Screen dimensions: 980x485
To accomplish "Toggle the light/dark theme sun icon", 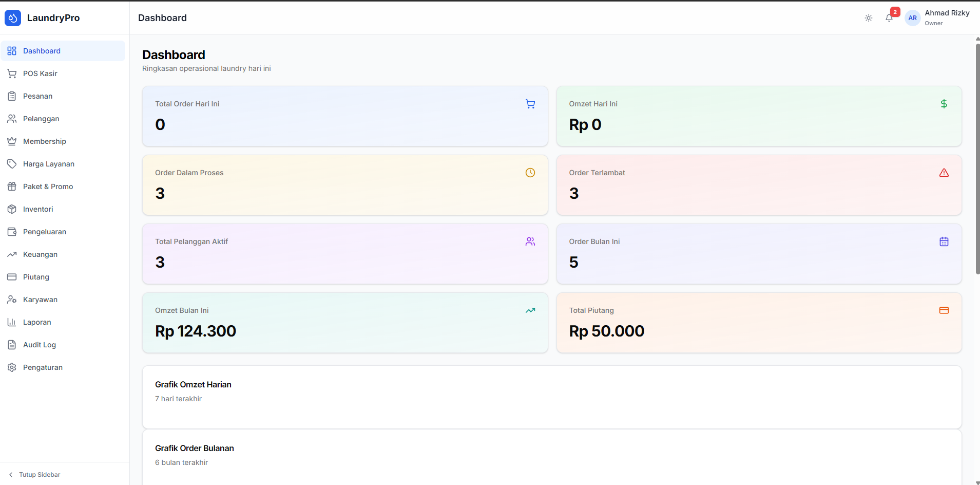I will [x=868, y=18].
